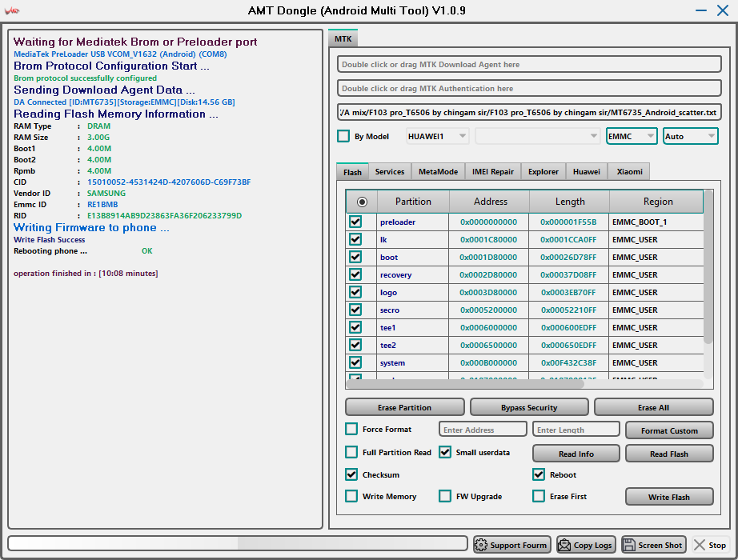Switch to the Explorer tab
Viewport: 738px width, 560px height.
click(x=543, y=172)
